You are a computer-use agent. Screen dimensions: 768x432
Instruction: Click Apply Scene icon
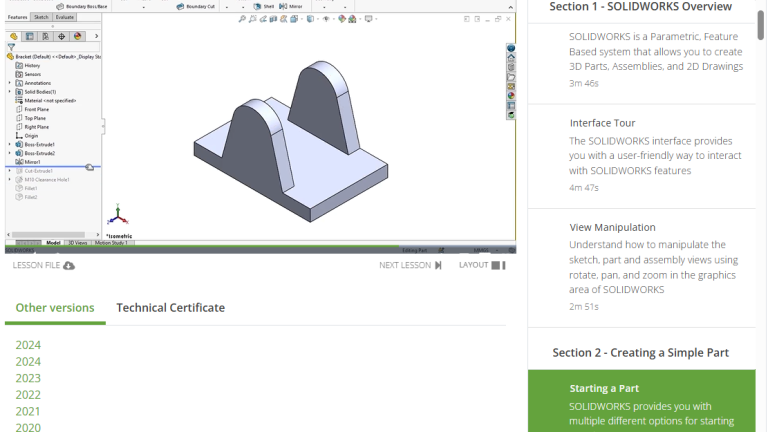(352, 19)
